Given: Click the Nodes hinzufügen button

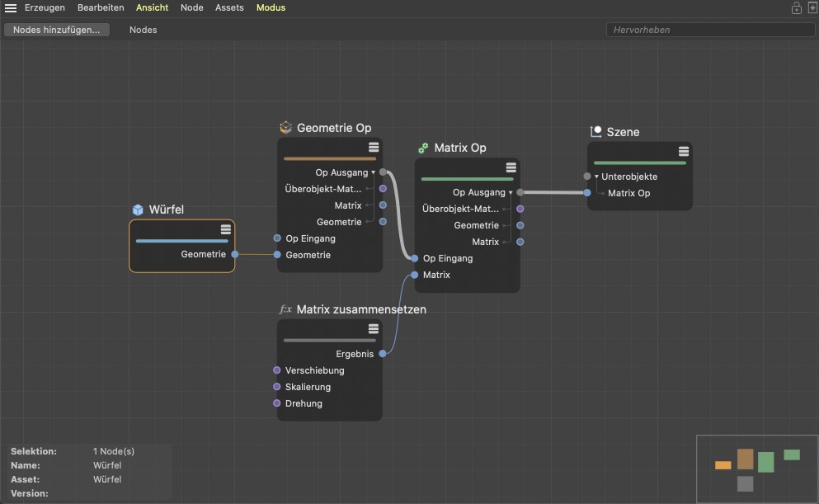Looking at the screenshot, I should (x=57, y=30).
